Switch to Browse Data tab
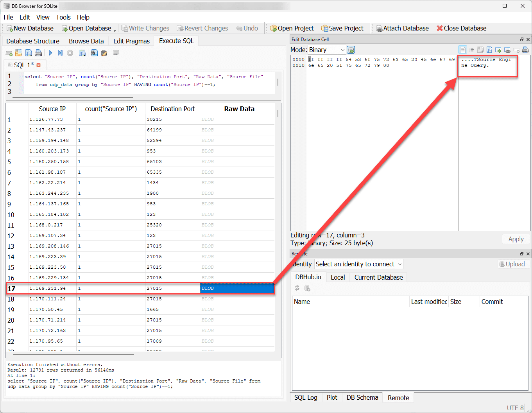The height and width of the screenshot is (413, 532). pos(86,41)
